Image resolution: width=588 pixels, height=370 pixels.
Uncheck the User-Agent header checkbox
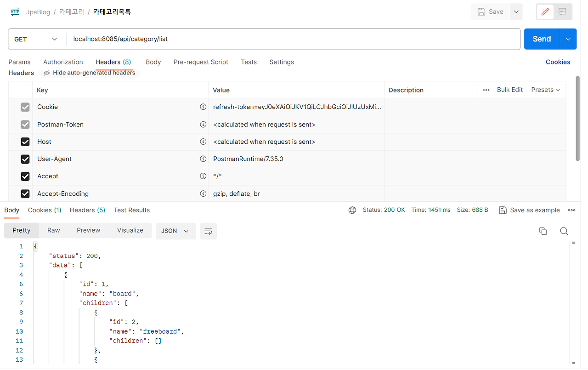25,159
